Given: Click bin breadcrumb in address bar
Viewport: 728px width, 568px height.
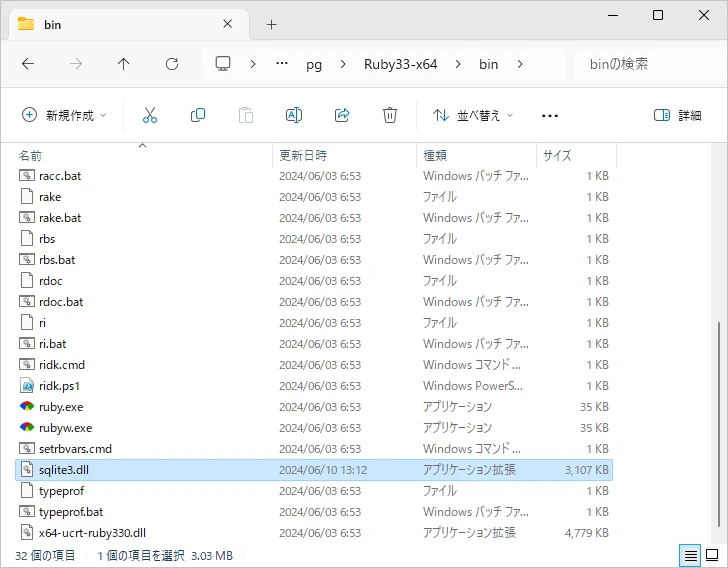Looking at the screenshot, I should click(x=488, y=64).
